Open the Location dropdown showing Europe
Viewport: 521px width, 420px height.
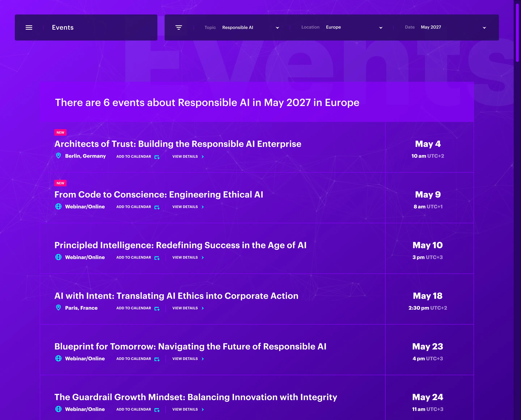pos(342,27)
